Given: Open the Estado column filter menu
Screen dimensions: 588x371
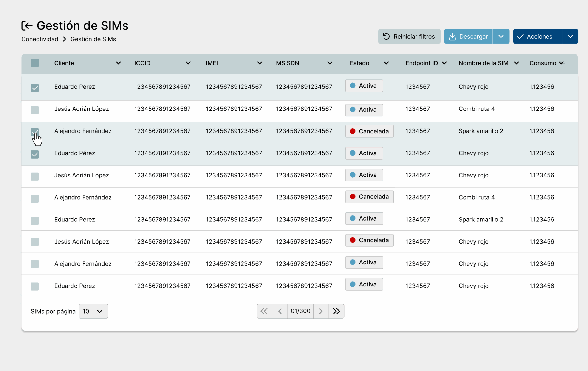Looking at the screenshot, I should (x=386, y=63).
